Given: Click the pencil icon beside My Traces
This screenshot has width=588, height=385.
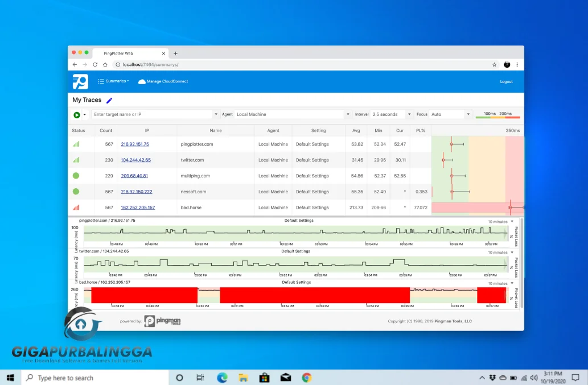Looking at the screenshot, I should (x=110, y=100).
